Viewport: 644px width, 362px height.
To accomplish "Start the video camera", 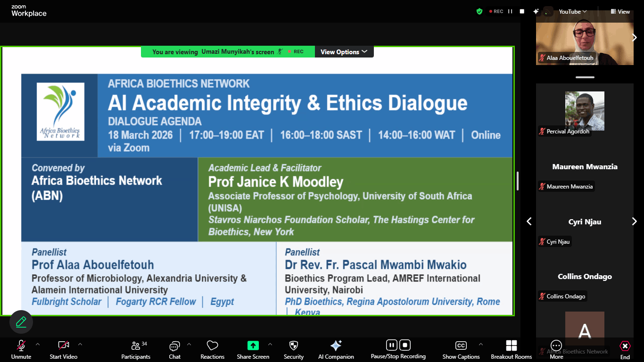I will (64, 350).
